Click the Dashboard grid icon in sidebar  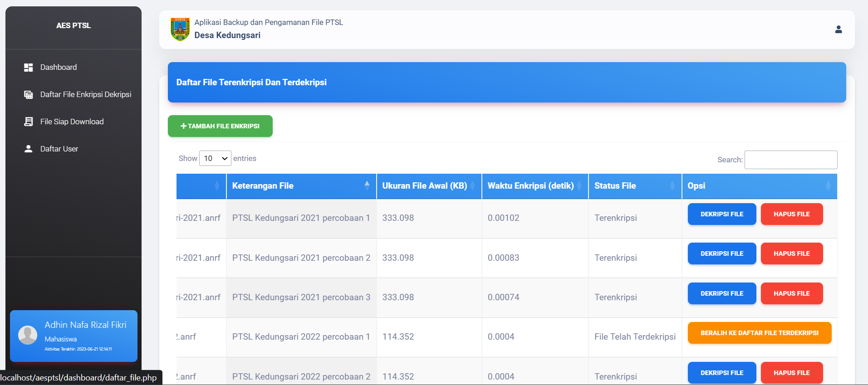pos(29,68)
